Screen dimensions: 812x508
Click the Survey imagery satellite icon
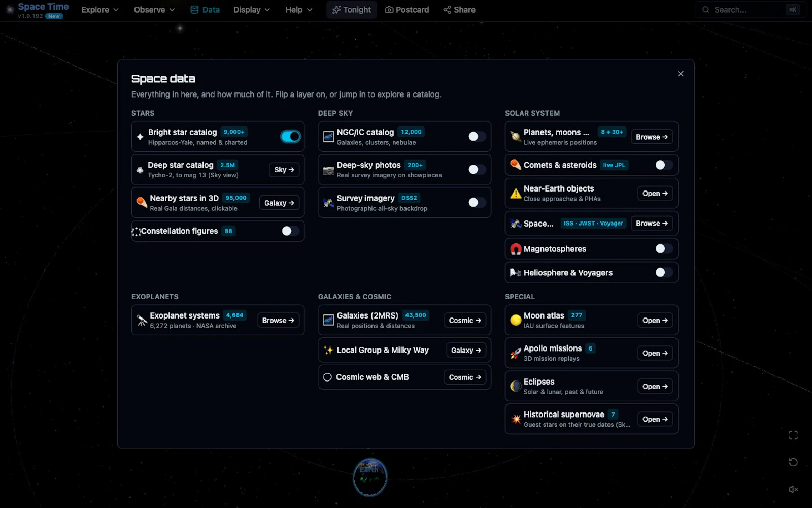(328, 203)
